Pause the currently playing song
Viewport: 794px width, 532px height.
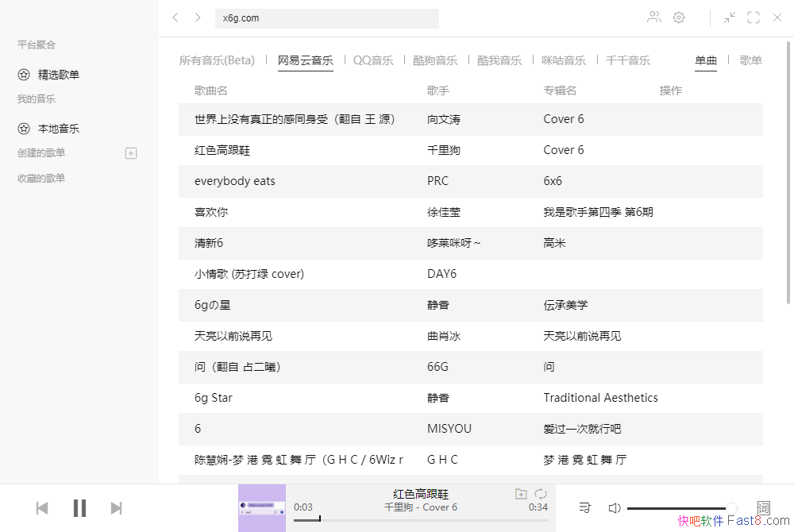pyautogui.click(x=79, y=508)
